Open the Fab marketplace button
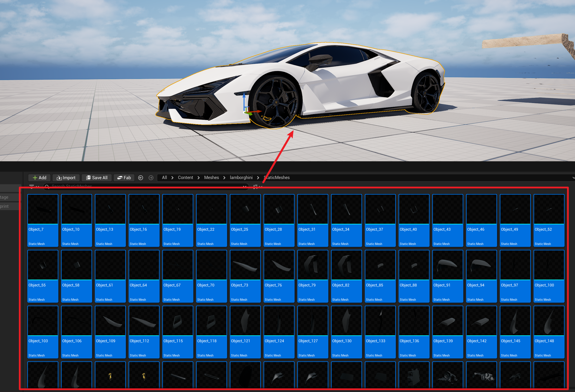Viewport: 575px width, 392px height. coord(124,178)
